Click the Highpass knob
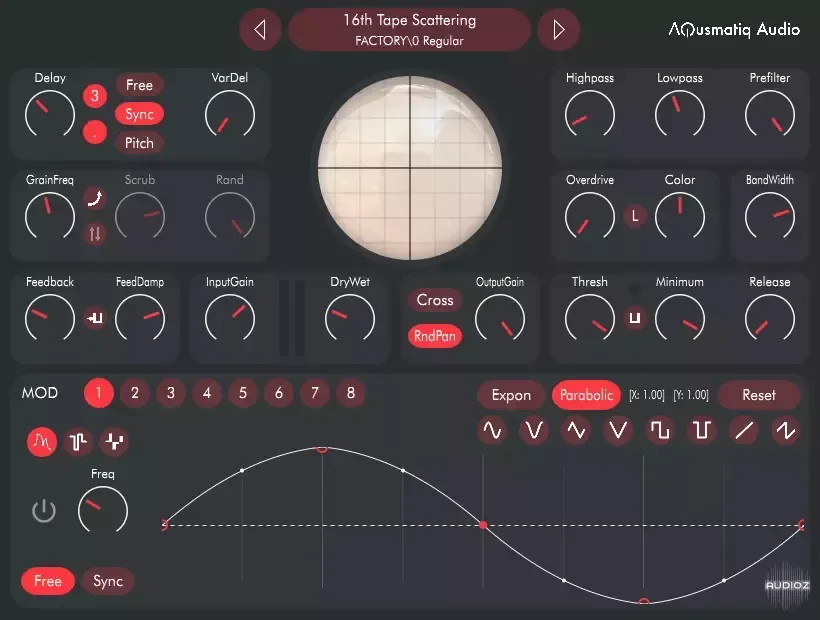The height and width of the screenshot is (620, 820). tap(590, 114)
